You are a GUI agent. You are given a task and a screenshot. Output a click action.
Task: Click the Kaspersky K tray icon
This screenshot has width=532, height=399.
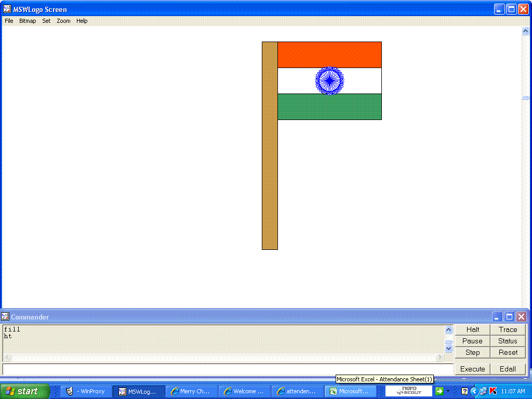(x=494, y=391)
